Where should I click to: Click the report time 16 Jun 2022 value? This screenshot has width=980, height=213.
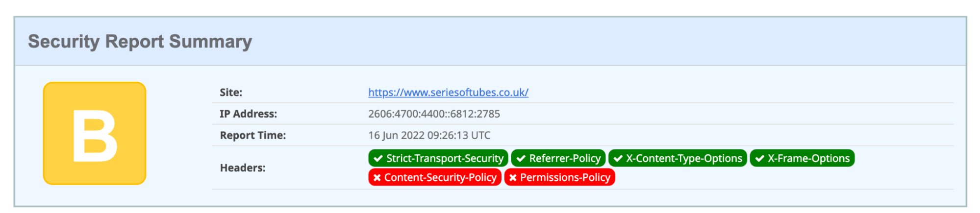(429, 136)
